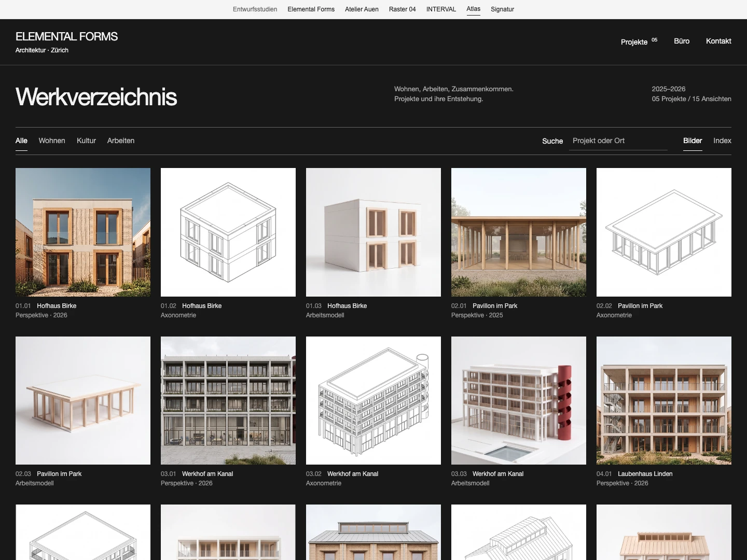Click the 'Entwurfsstudien' label in top bar

pos(255,9)
